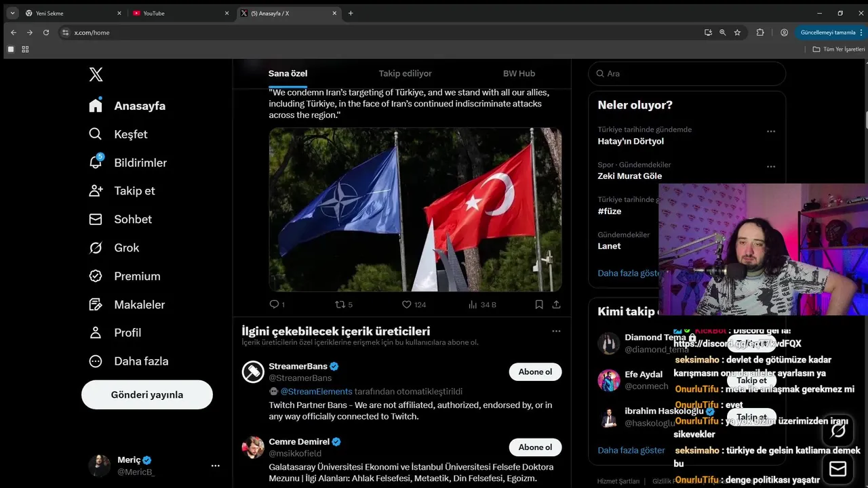
Task: Open Sohbet messages in the sidebar
Action: click(x=120, y=219)
